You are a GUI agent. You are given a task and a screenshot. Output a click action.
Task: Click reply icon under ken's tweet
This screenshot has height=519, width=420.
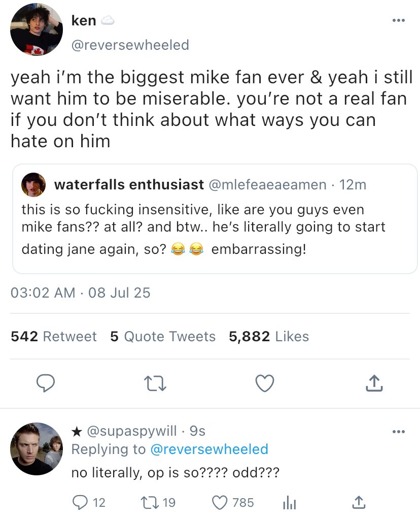point(47,383)
